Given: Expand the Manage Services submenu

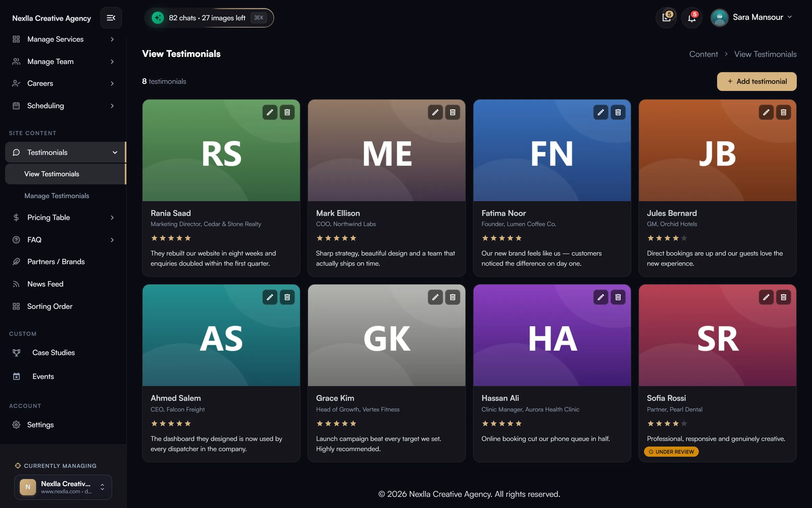Looking at the screenshot, I should tap(63, 39).
